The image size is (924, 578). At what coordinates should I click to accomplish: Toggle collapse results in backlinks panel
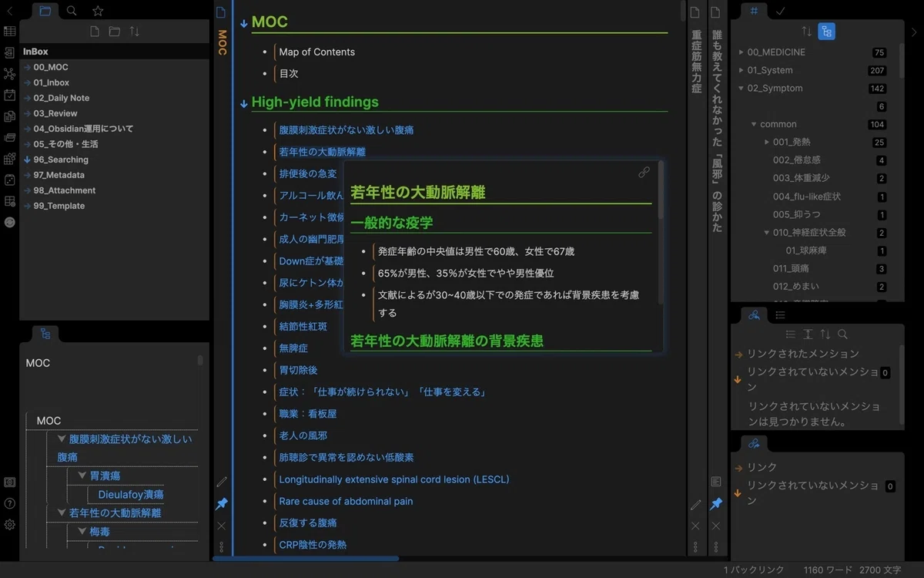click(790, 334)
